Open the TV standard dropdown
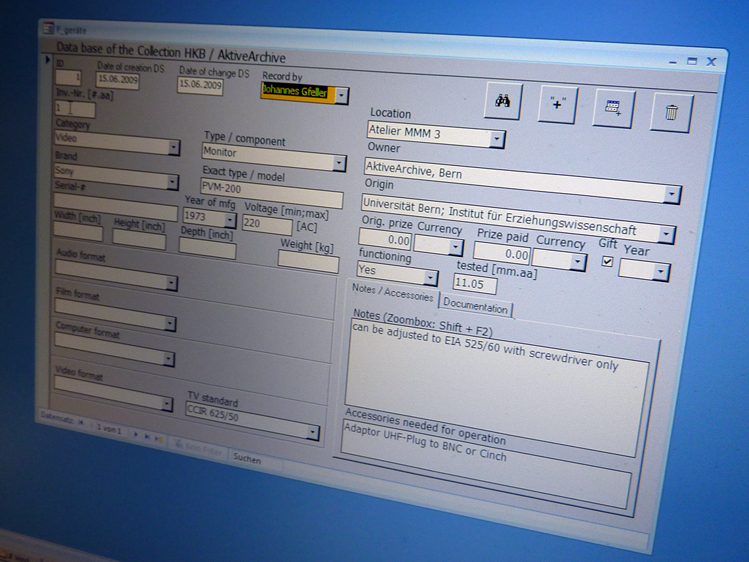This screenshot has width=749, height=562. pos(312,433)
